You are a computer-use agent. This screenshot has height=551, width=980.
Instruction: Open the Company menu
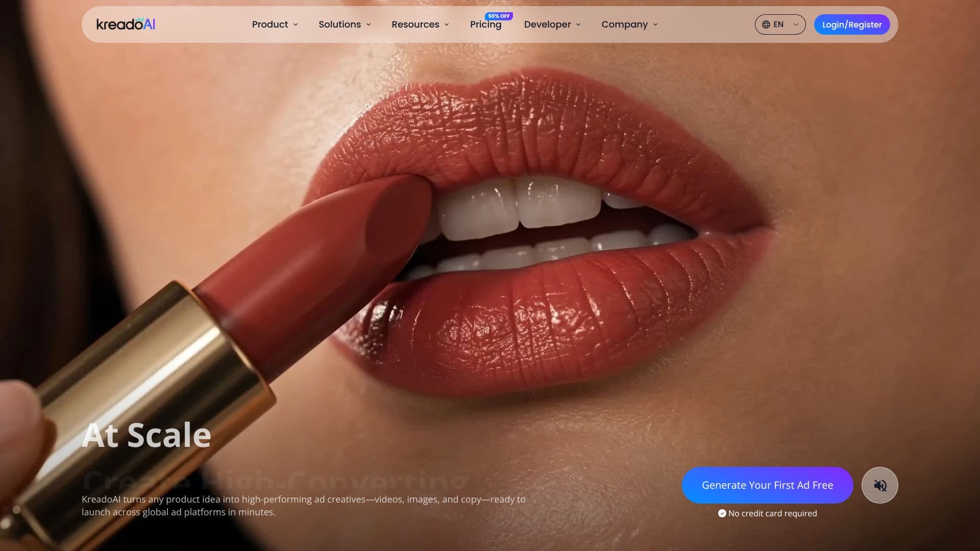point(624,24)
